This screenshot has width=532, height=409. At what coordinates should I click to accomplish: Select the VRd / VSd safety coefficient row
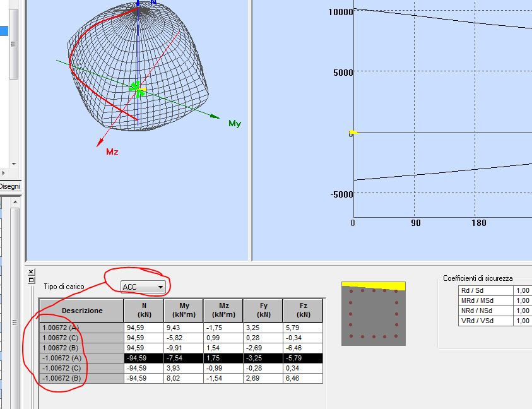[x=478, y=321]
